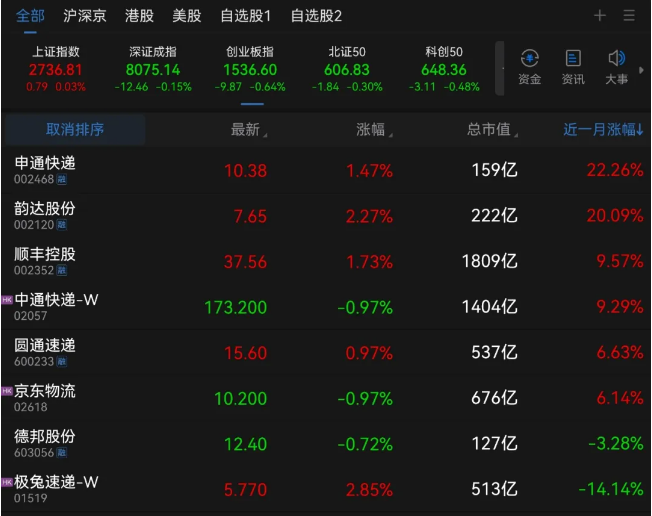The width and height of the screenshot is (652, 516).
Task: Click 融 margin badge next to 002468
Action: (62, 180)
